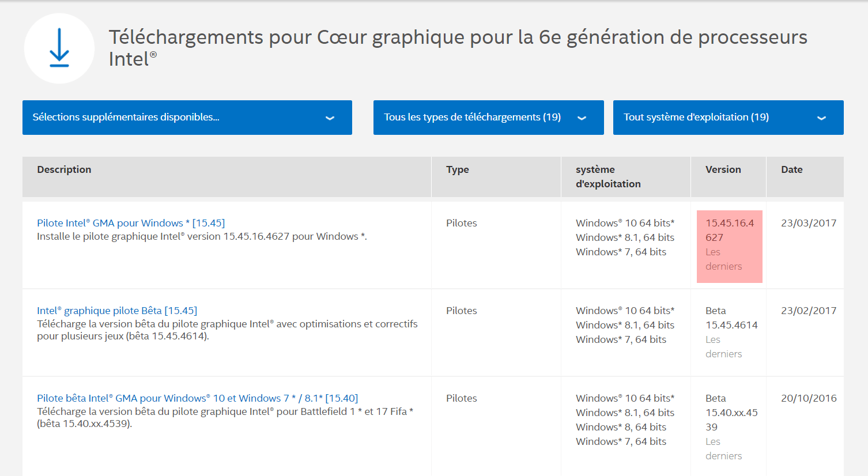The width and height of the screenshot is (868, 476).
Task: Click highlighted version 15.45.16.4627 cell
Action: pyautogui.click(x=730, y=247)
